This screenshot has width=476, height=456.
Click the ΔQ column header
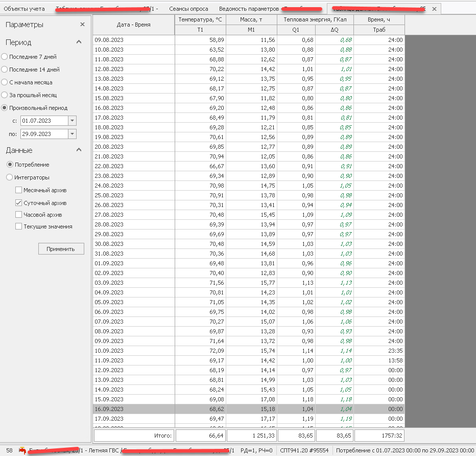pyautogui.click(x=335, y=30)
